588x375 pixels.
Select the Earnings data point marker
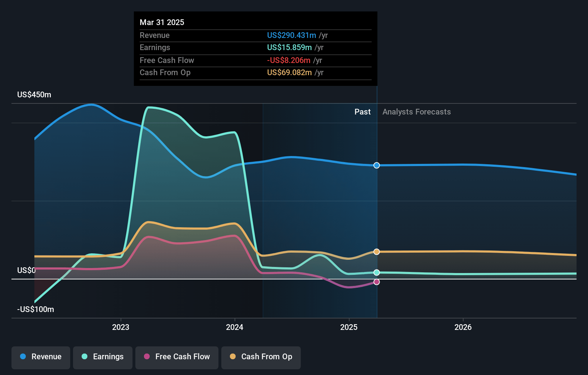click(x=377, y=273)
